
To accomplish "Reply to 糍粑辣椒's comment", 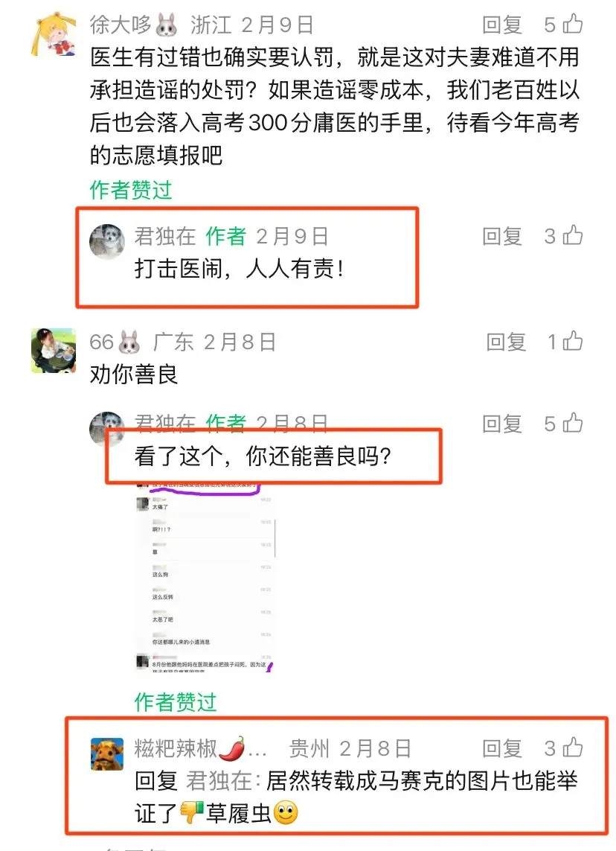I will pyautogui.click(x=502, y=748).
